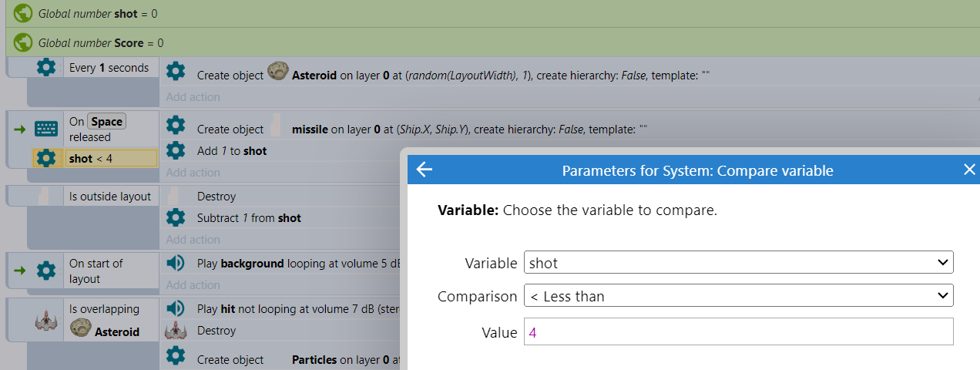Viewport: 980px width, 370px height.
Task: Select the gear icon beside Add 1 to shot
Action: point(176,150)
